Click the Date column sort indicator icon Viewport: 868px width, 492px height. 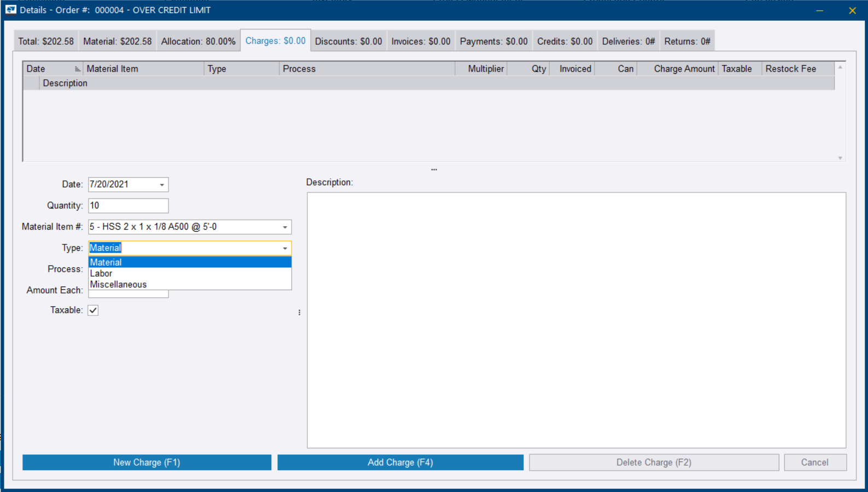[x=77, y=69]
